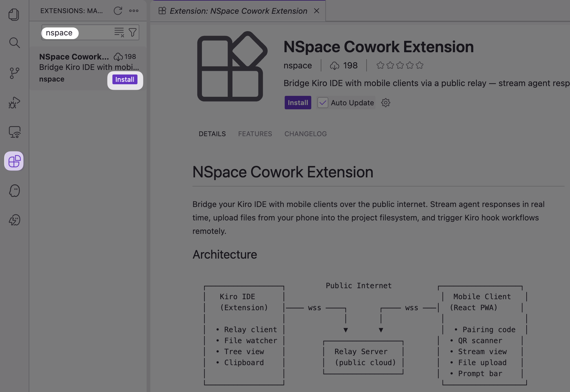Refresh the extensions list
570x392 pixels.
tap(118, 11)
